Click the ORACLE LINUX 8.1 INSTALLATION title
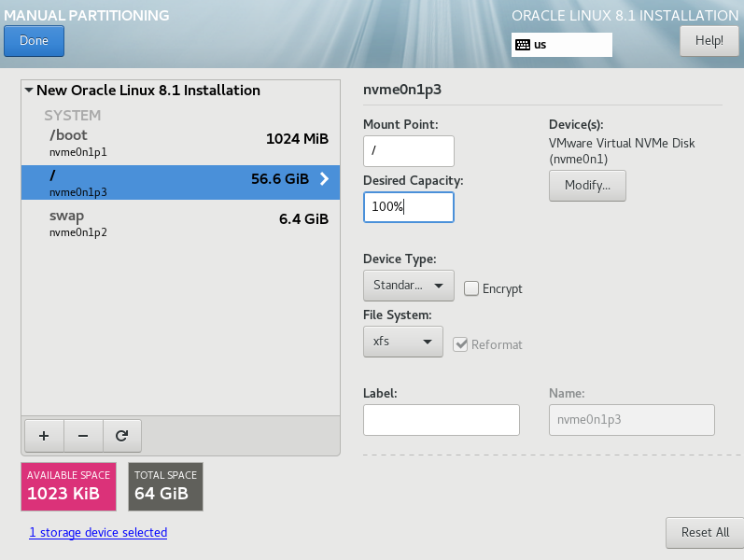The image size is (744, 560). tap(625, 15)
